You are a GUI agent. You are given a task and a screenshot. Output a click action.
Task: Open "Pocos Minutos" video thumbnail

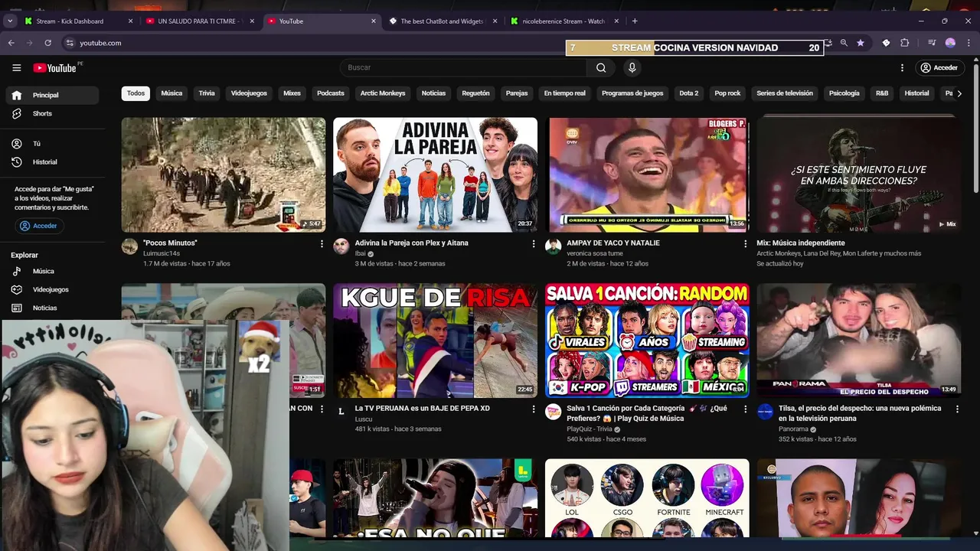223,174
